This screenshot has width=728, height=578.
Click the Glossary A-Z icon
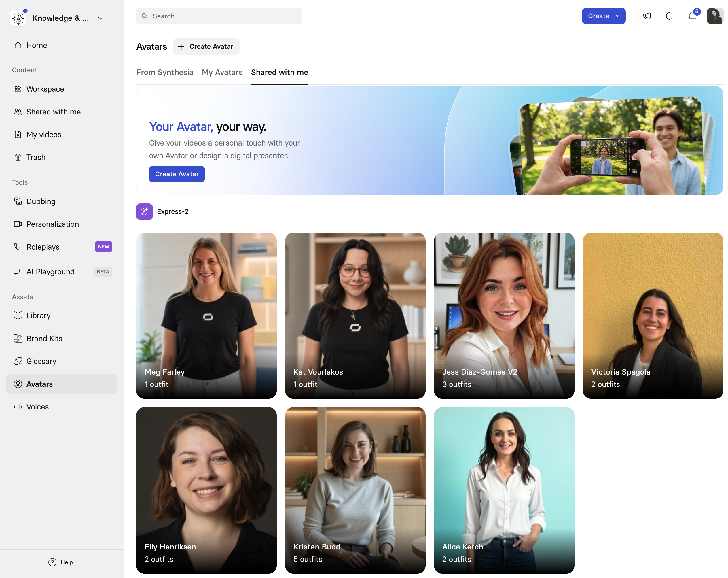18,361
